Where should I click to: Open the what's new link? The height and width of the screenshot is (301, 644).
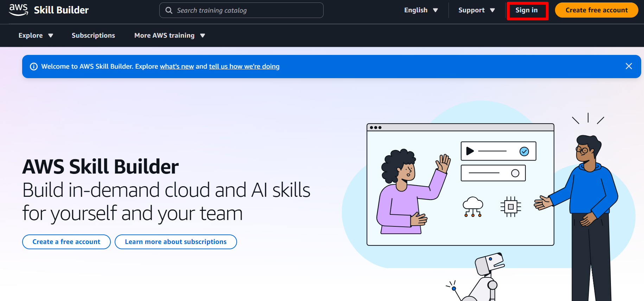click(177, 67)
